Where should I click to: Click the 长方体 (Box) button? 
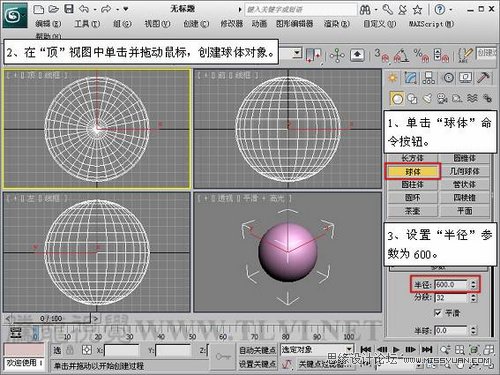[x=412, y=158]
